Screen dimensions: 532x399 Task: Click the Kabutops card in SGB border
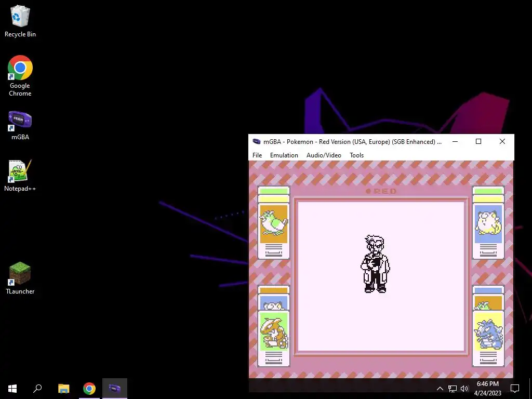273,338
